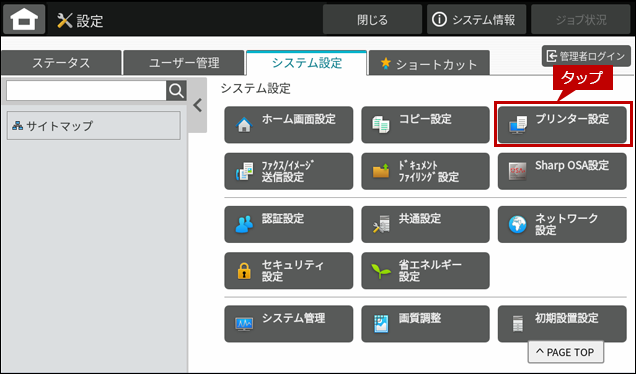Click the monitor graph icon on システム管理
Screen dimensions: 636x374
[244, 324]
